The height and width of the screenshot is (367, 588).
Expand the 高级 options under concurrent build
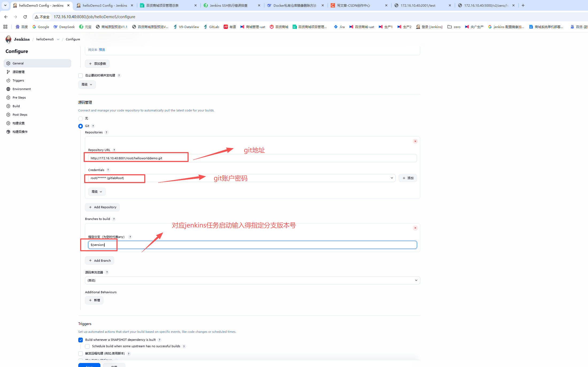tap(87, 85)
